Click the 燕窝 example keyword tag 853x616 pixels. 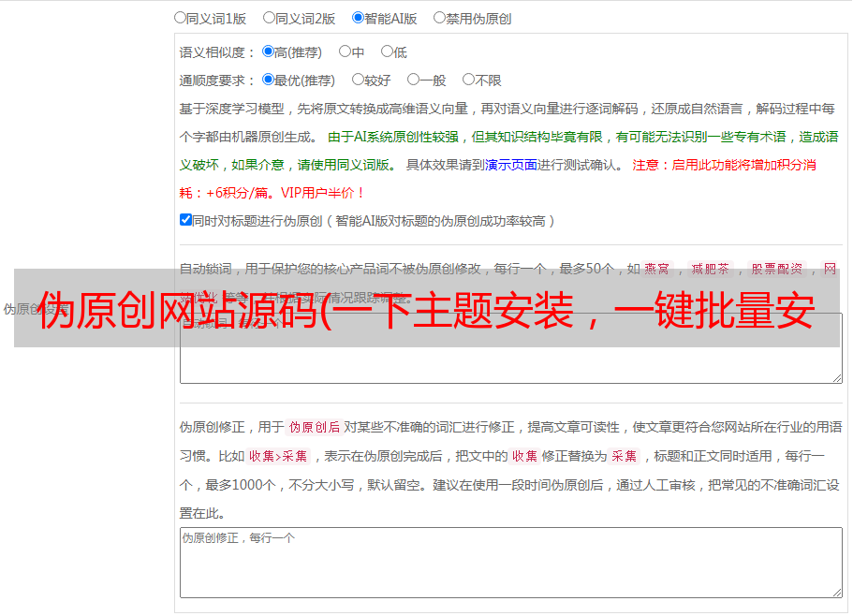[657, 269]
